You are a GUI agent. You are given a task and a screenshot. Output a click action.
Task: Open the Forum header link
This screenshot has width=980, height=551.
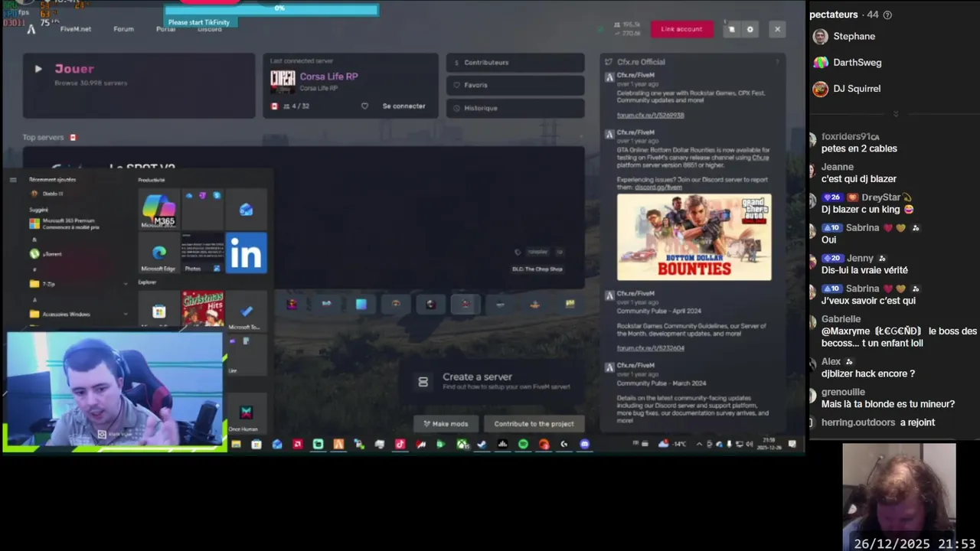[x=123, y=29]
